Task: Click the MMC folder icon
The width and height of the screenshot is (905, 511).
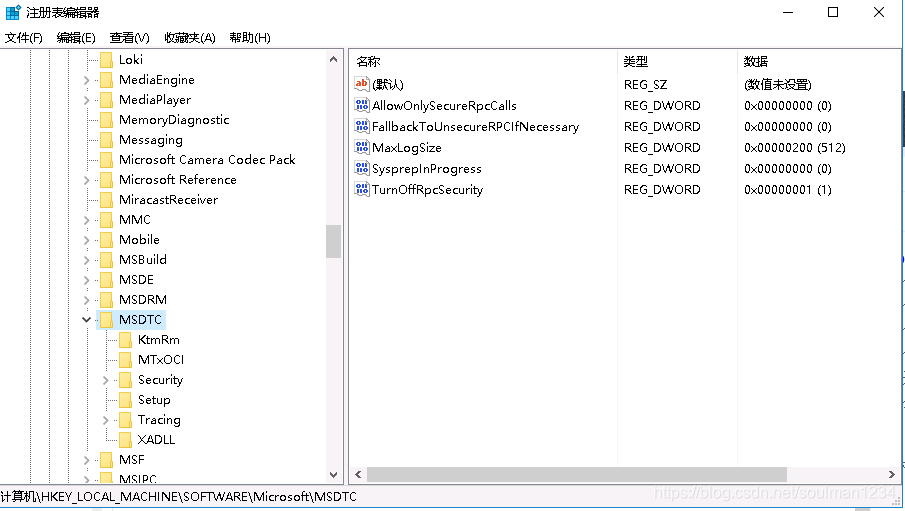Action: tap(107, 219)
